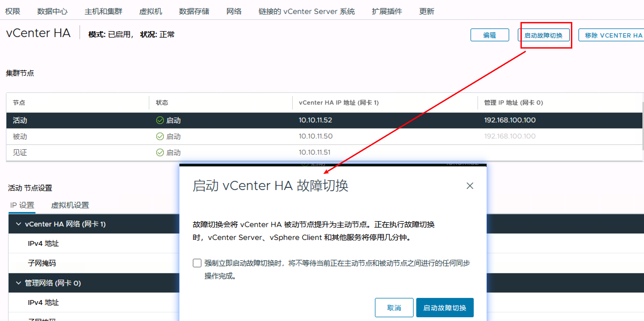Select the 见证 node row
The width and height of the screenshot is (644, 321).
tap(20, 152)
